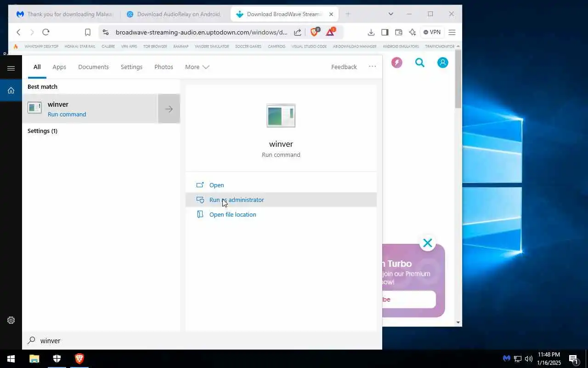Viewport: 588px width, 368px height.
Task: Open the notification center icon
Action: [x=573, y=359]
